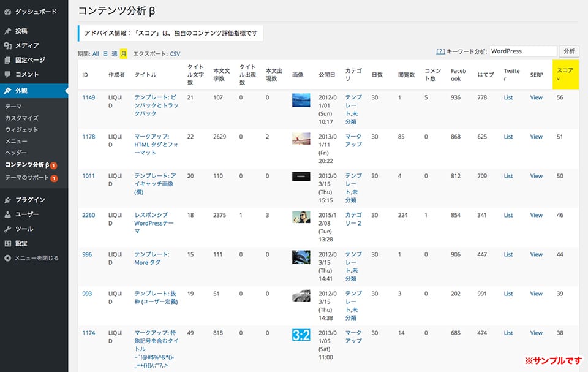Open the [?] keyword analysis help link
The image size is (588, 372).
tap(440, 51)
